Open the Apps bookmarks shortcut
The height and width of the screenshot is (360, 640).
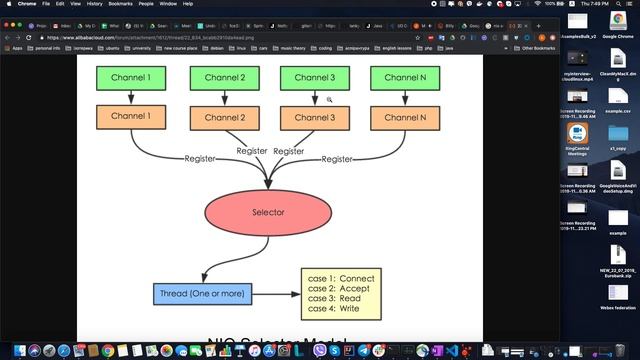click(x=13, y=48)
